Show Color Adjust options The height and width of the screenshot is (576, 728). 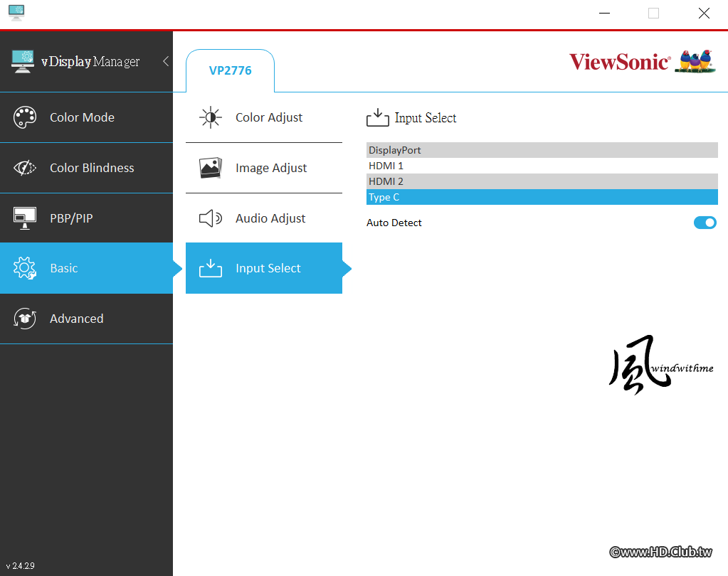264,117
